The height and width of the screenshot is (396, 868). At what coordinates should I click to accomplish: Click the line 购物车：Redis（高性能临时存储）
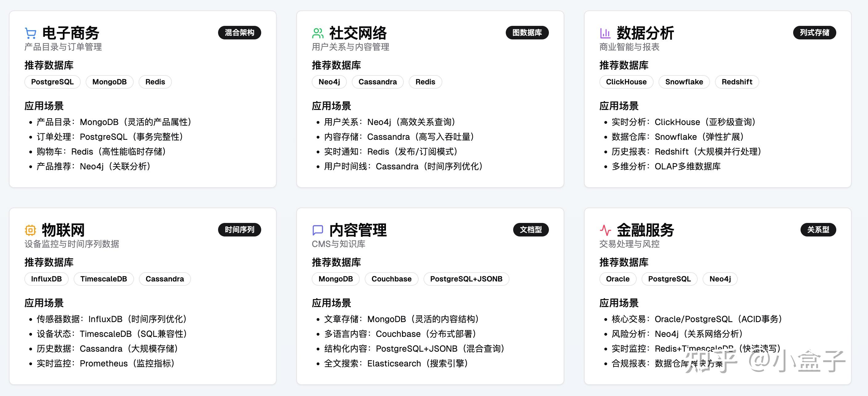pyautogui.click(x=102, y=152)
